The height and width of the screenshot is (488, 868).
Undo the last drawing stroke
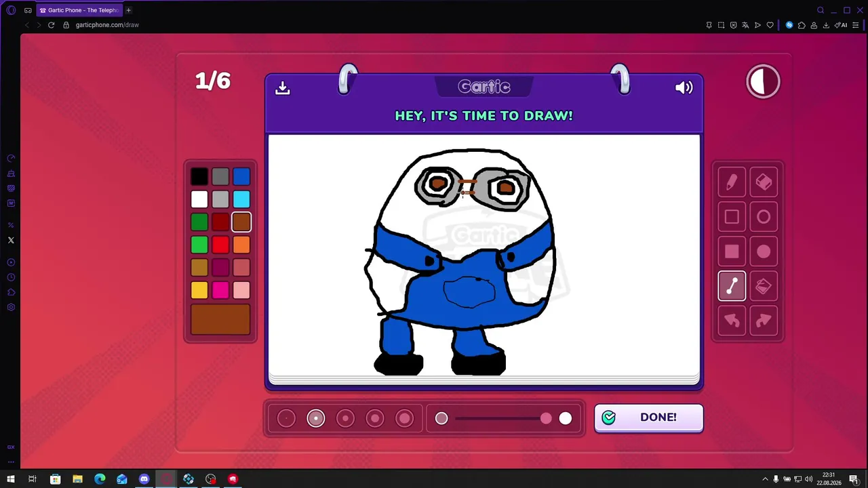pyautogui.click(x=732, y=321)
